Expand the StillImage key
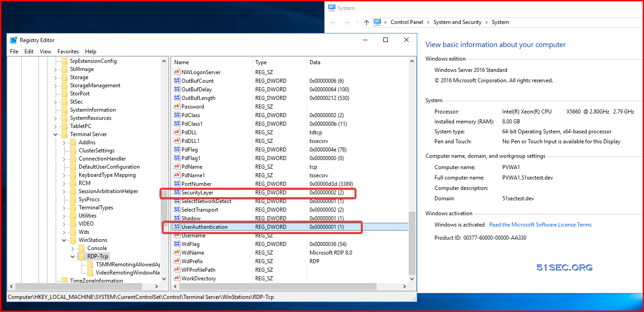Viewport: 644px width, 312px height. [56, 69]
